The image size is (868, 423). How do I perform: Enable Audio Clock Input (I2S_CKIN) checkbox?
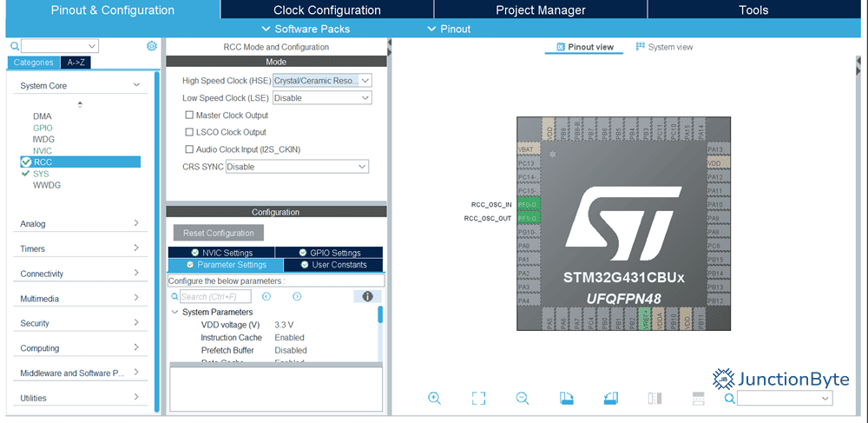[189, 149]
